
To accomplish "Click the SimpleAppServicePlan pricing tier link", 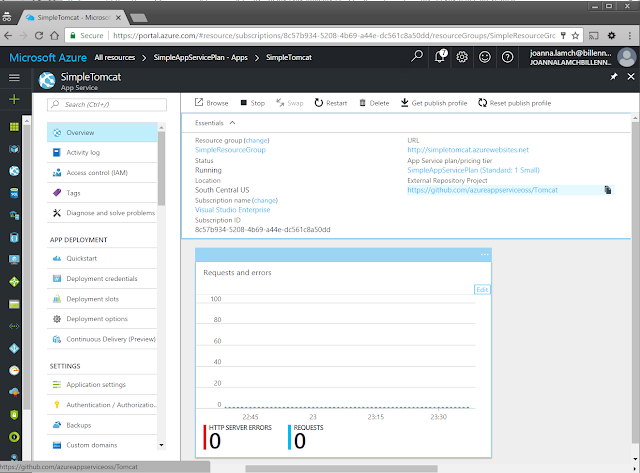I will [473, 170].
